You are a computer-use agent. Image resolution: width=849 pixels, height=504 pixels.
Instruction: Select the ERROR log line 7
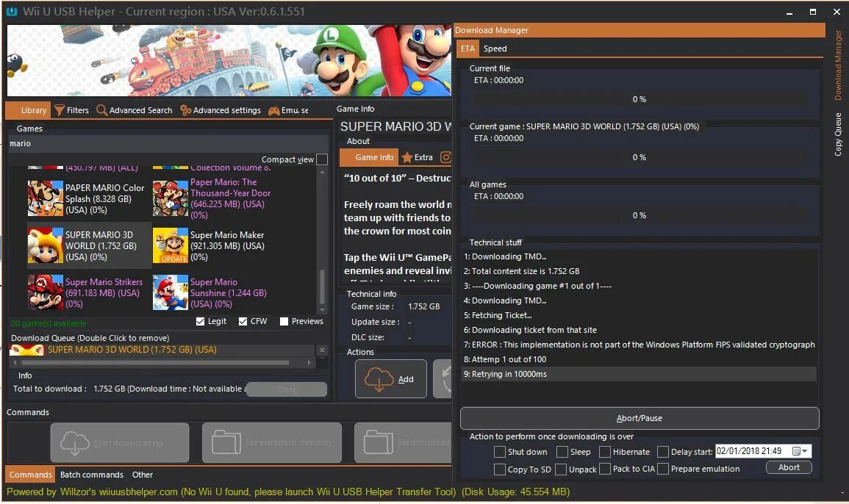tap(639, 345)
